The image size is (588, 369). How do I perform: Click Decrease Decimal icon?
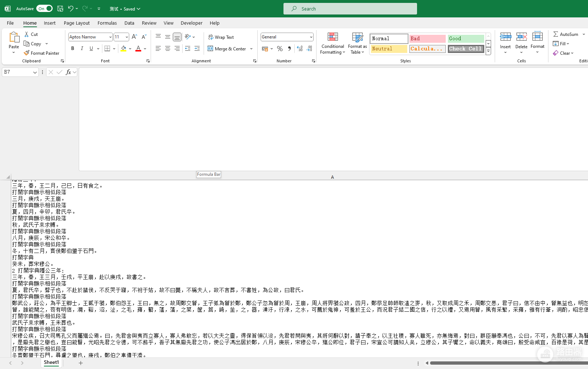click(309, 48)
